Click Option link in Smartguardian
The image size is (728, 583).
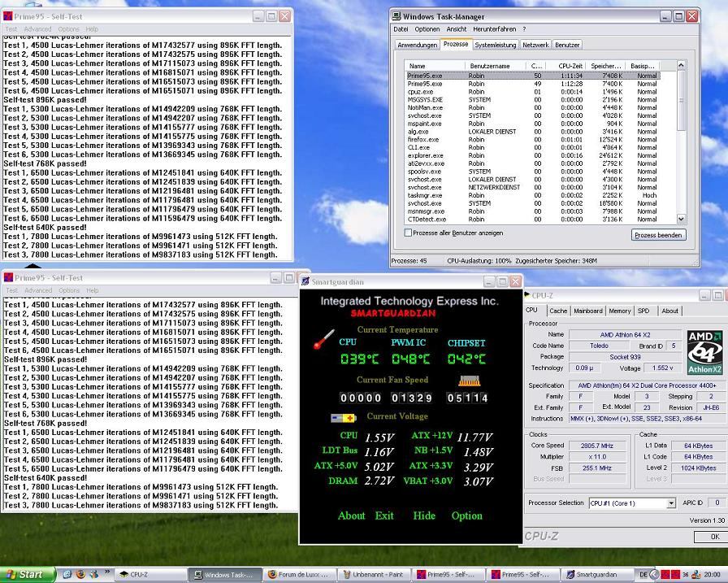click(x=466, y=516)
